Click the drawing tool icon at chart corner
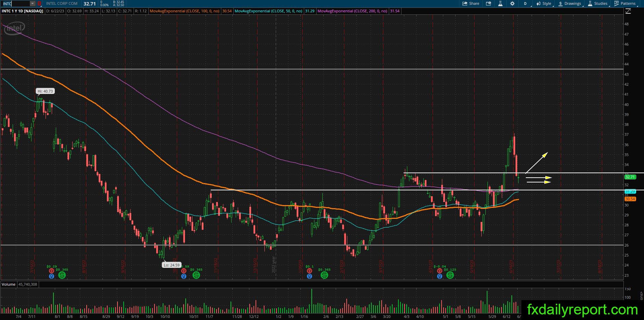 (628, 11)
